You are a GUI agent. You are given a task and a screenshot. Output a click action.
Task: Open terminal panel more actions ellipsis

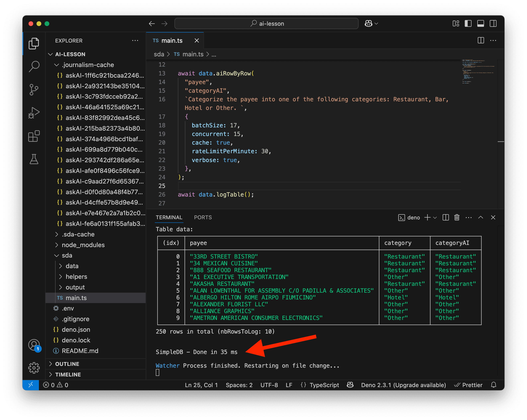(x=468, y=218)
